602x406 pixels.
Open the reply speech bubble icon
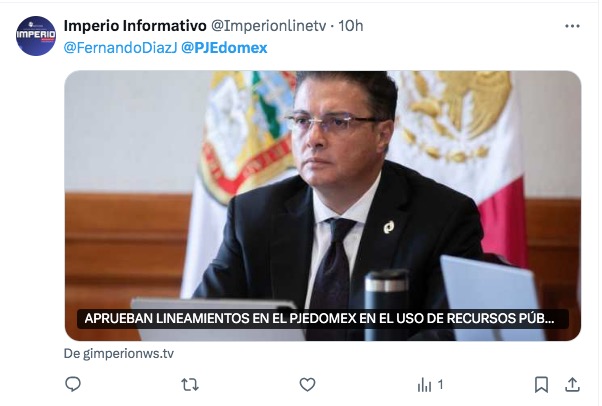73,384
